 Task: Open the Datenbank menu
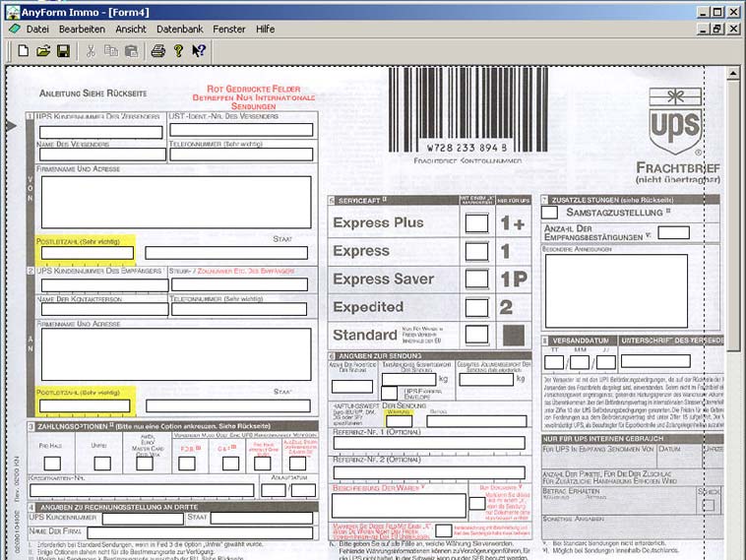180,29
